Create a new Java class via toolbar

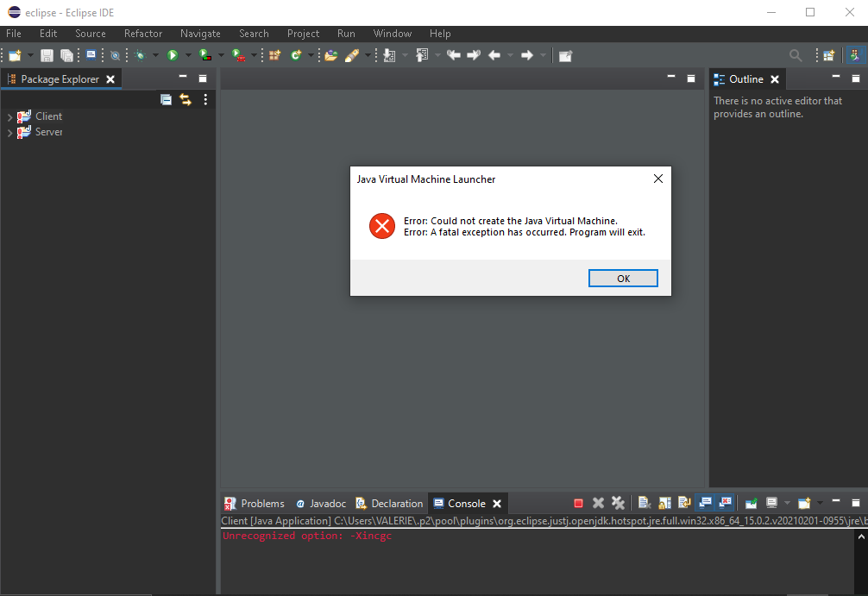[x=297, y=55]
